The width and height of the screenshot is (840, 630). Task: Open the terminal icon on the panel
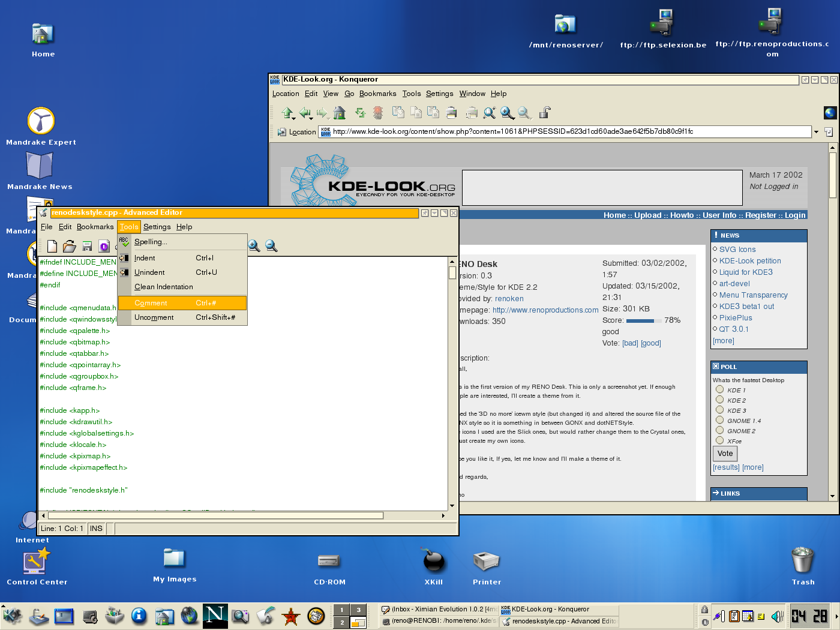(64, 616)
